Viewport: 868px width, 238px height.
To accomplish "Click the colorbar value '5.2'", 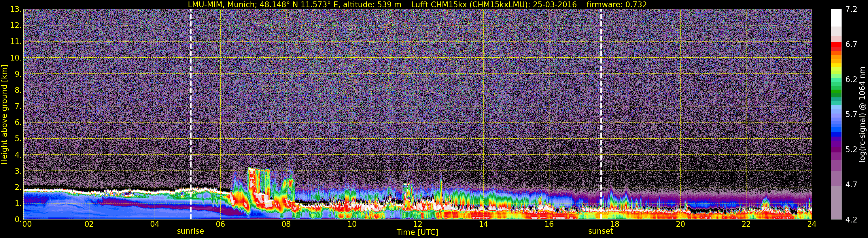I will coord(851,149).
